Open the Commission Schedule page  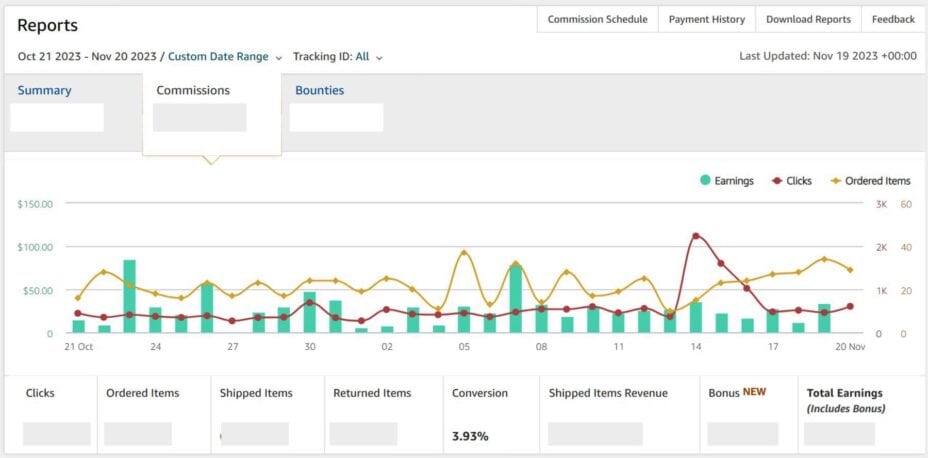pos(597,19)
